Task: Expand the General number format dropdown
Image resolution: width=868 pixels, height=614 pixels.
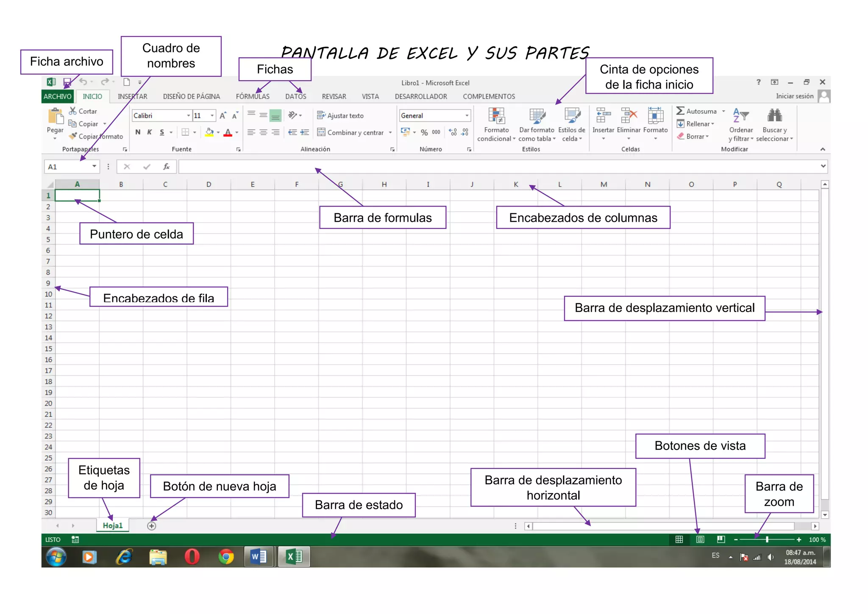Action: point(467,116)
